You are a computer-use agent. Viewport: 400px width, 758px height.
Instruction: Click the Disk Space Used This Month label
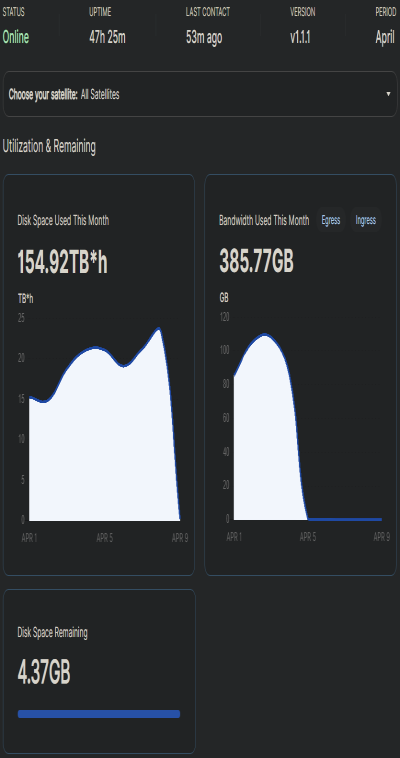click(x=63, y=221)
